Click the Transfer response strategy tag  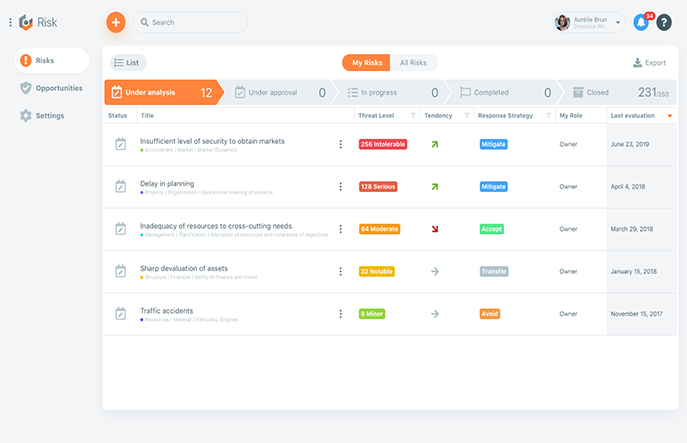point(494,272)
